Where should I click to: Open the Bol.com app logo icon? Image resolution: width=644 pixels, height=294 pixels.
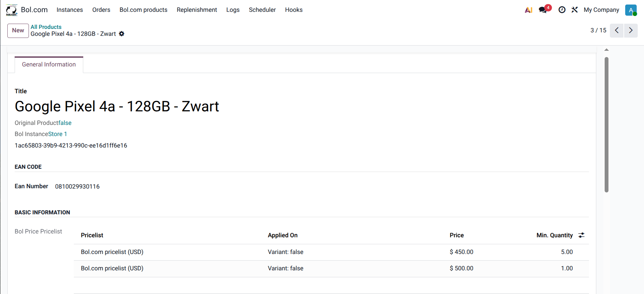[x=11, y=10]
